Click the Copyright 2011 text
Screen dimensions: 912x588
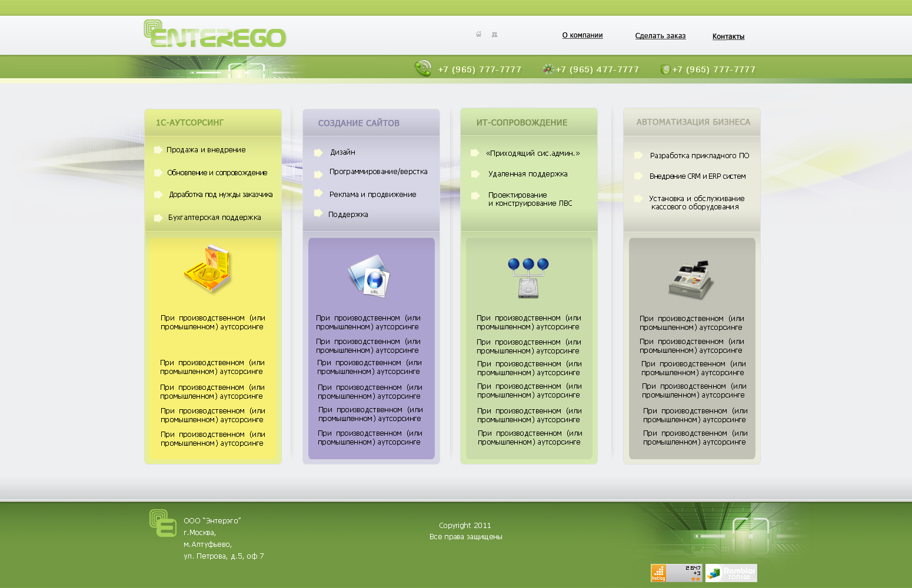click(465, 526)
